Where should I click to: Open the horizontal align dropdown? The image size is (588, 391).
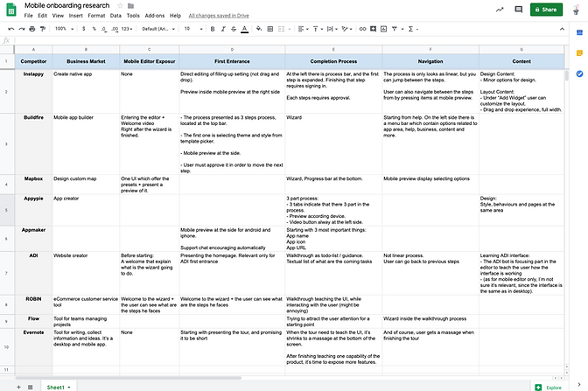[303, 29]
